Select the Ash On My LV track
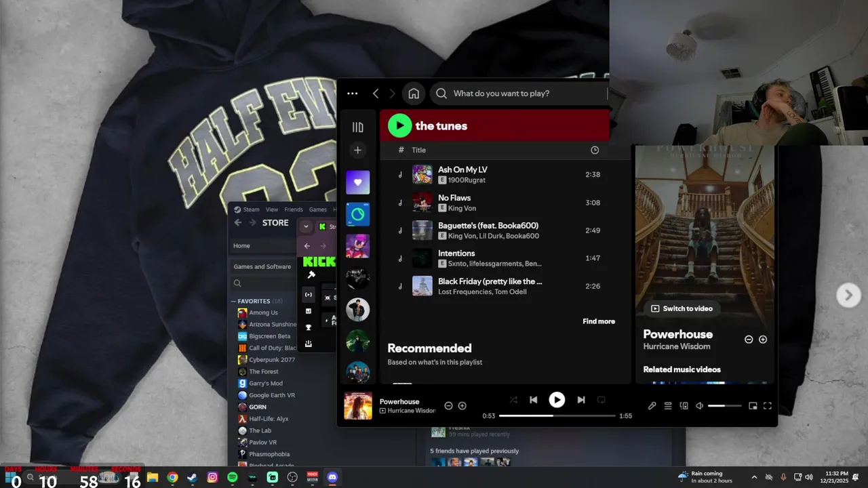The image size is (868, 488). pos(505,174)
